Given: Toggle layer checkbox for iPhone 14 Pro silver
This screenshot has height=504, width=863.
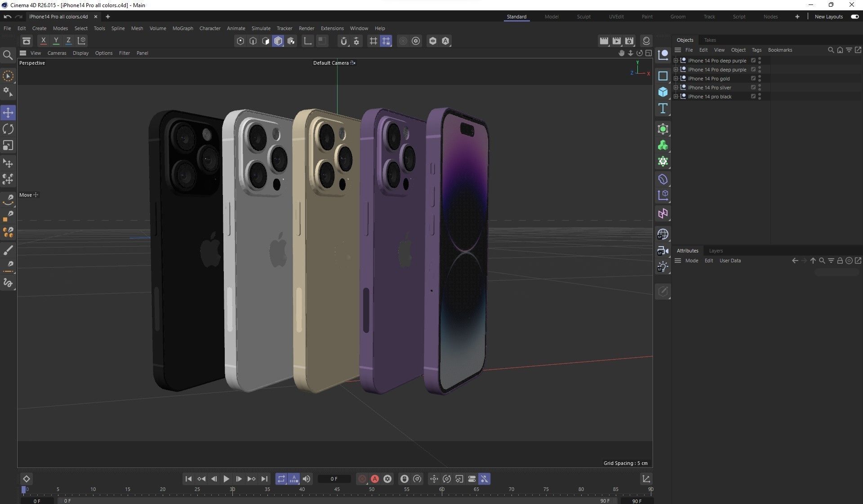Looking at the screenshot, I should click(x=753, y=87).
